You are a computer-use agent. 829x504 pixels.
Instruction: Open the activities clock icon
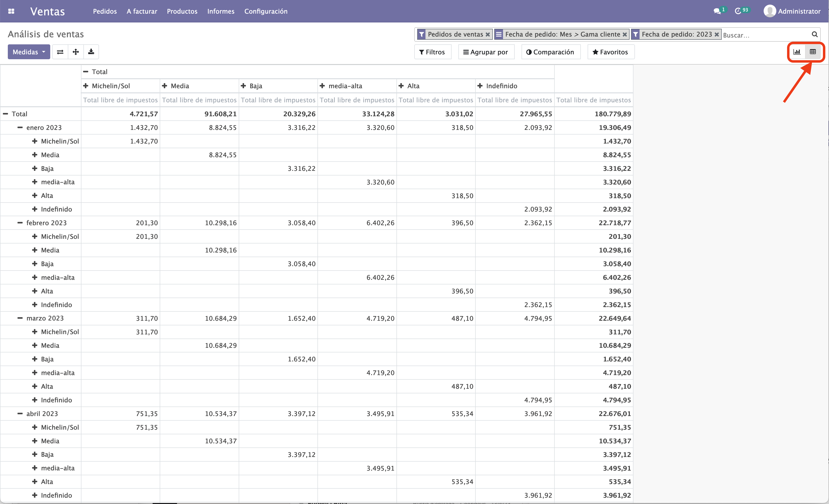[x=738, y=11]
